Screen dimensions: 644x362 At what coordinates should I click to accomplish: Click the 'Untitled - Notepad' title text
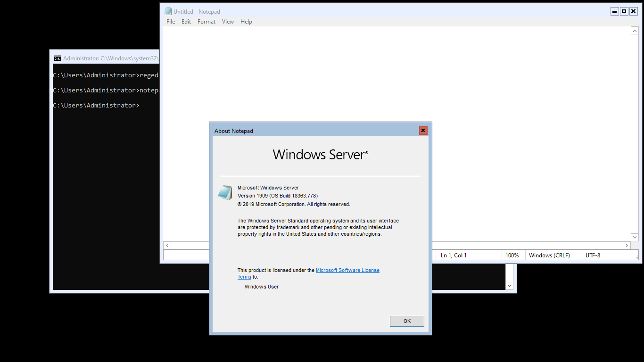pyautogui.click(x=197, y=12)
